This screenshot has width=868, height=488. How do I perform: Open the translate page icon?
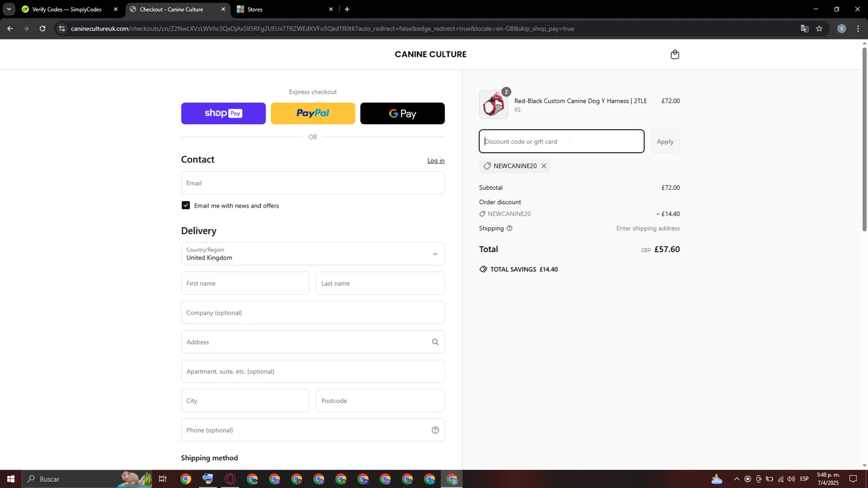coord(804,28)
